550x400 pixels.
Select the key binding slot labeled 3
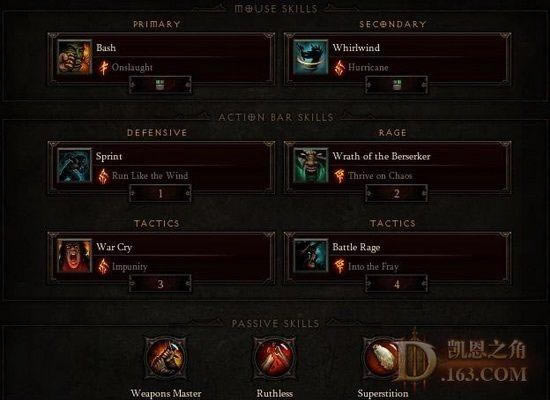[x=160, y=284]
